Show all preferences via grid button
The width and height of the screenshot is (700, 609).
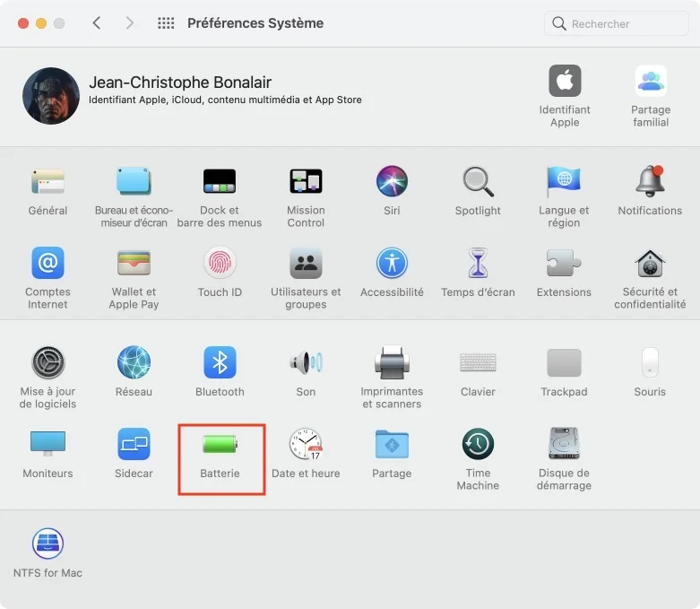tap(166, 22)
